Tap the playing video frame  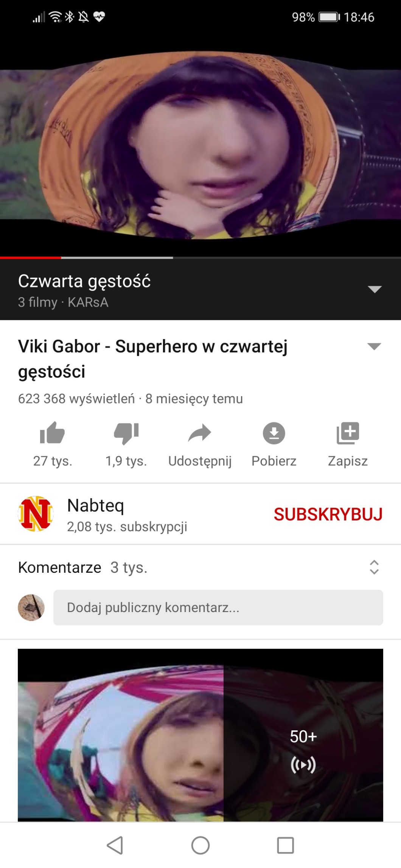point(201,144)
